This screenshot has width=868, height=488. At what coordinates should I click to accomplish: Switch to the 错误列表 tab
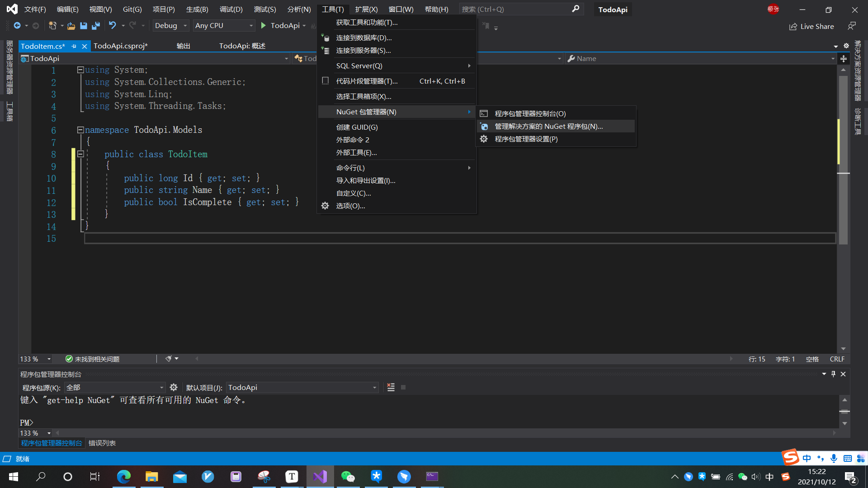102,443
